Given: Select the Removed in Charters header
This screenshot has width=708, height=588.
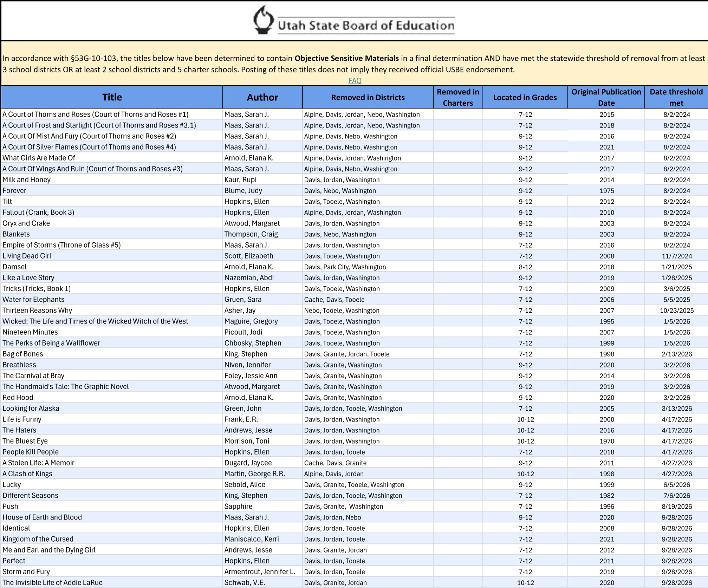Looking at the screenshot, I should [458, 97].
